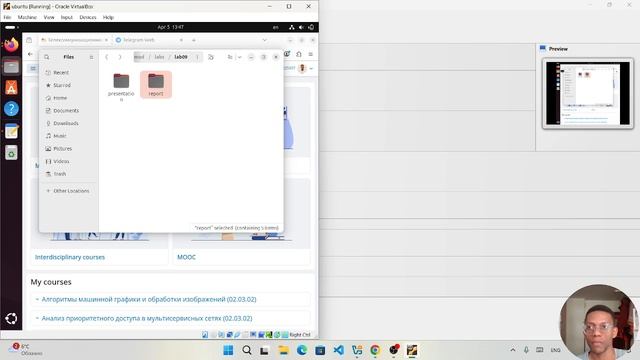Image resolution: width=640 pixels, height=360 pixels.
Task: Go back in Files navigation
Action: click(107, 57)
